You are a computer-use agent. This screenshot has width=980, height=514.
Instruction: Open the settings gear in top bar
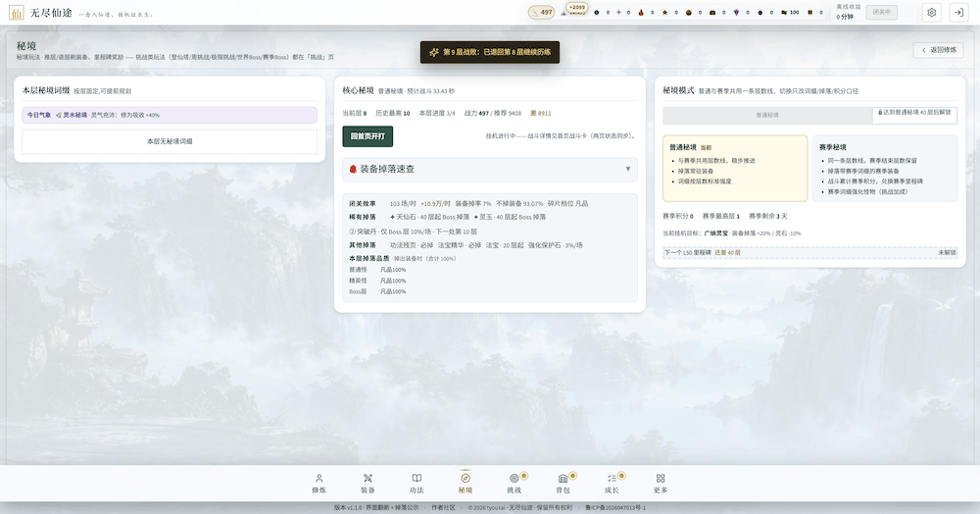click(931, 13)
